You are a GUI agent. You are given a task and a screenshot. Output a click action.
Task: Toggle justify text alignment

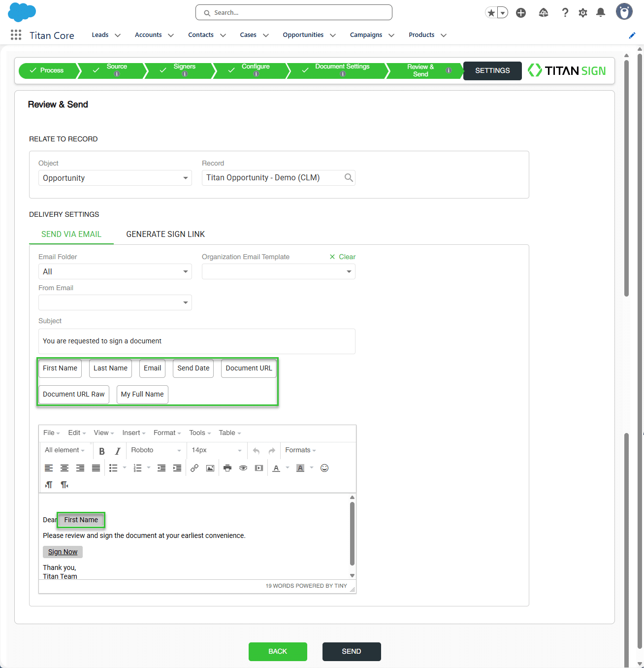(96, 468)
